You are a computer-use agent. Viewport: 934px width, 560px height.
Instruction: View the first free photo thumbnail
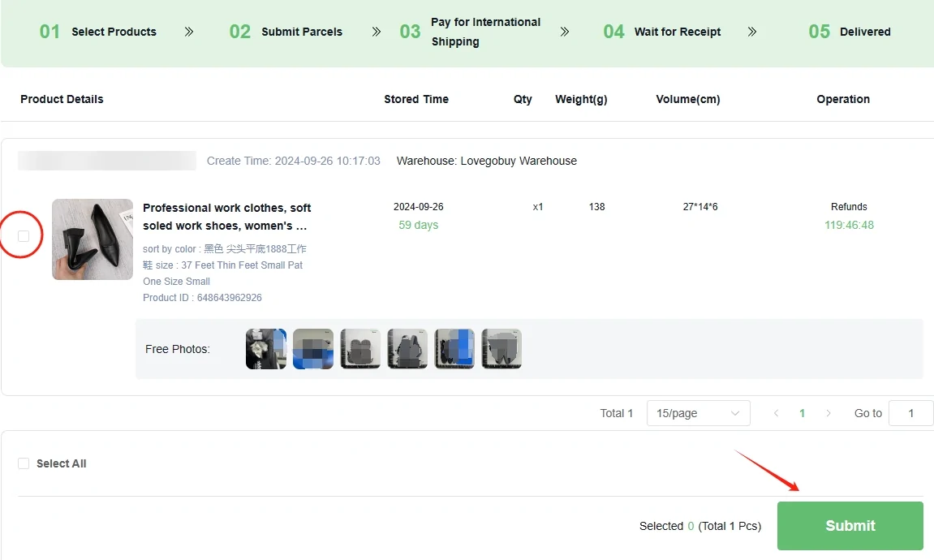tap(265, 349)
